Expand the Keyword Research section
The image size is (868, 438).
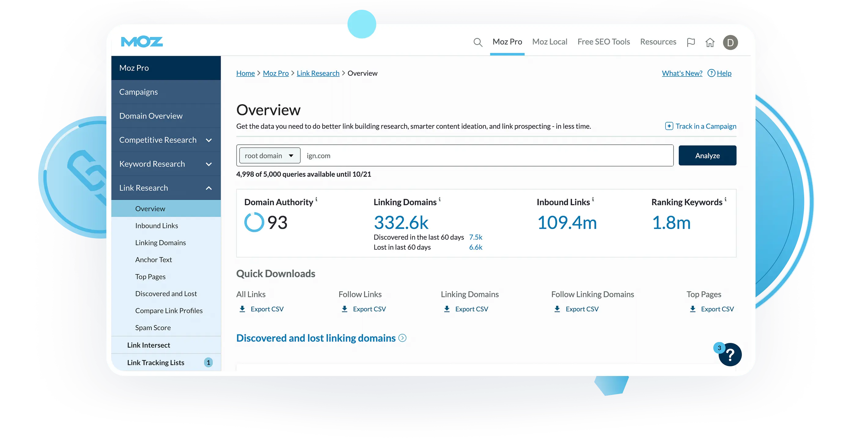[208, 164]
